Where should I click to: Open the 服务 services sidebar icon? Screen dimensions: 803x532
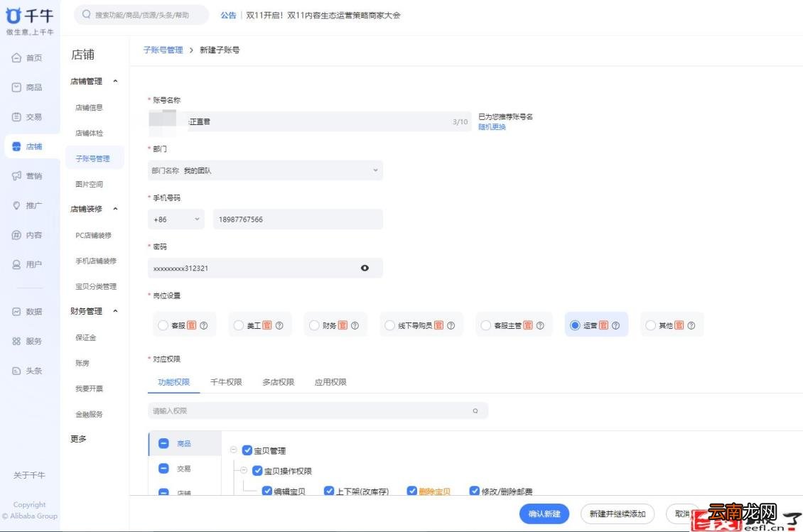coord(16,341)
